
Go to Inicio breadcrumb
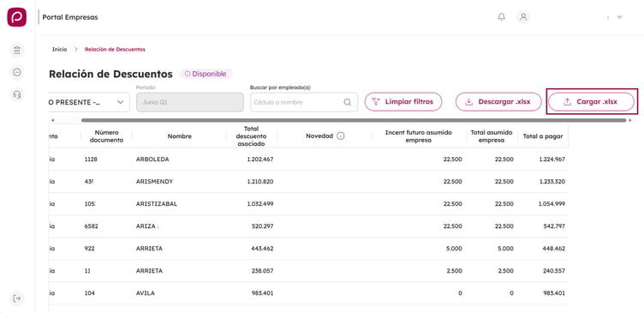pos(60,50)
